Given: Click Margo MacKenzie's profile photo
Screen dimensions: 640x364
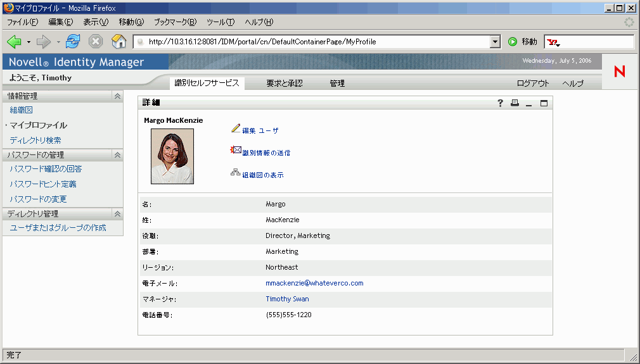Looking at the screenshot, I should (172, 156).
